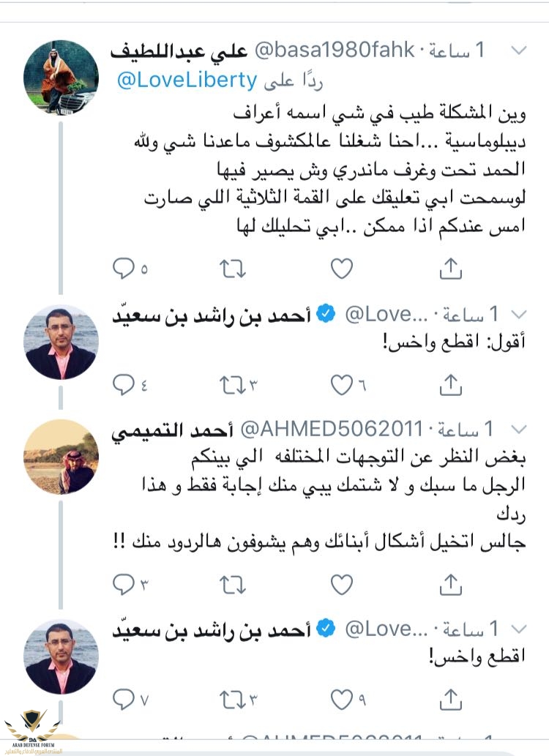Like علي عبداللطيف's tweet

pyautogui.click(x=341, y=270)
